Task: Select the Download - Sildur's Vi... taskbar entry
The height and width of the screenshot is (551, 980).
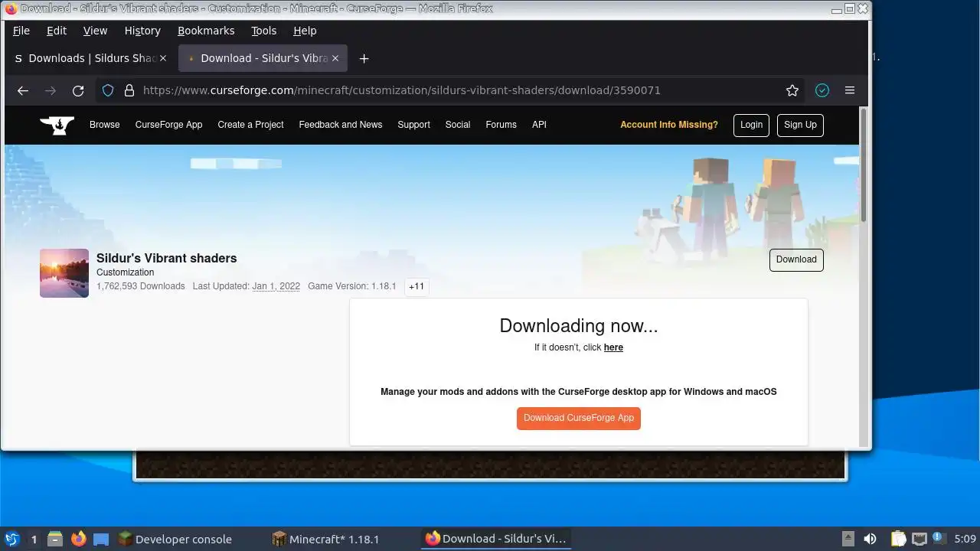Action: point(496,539)
